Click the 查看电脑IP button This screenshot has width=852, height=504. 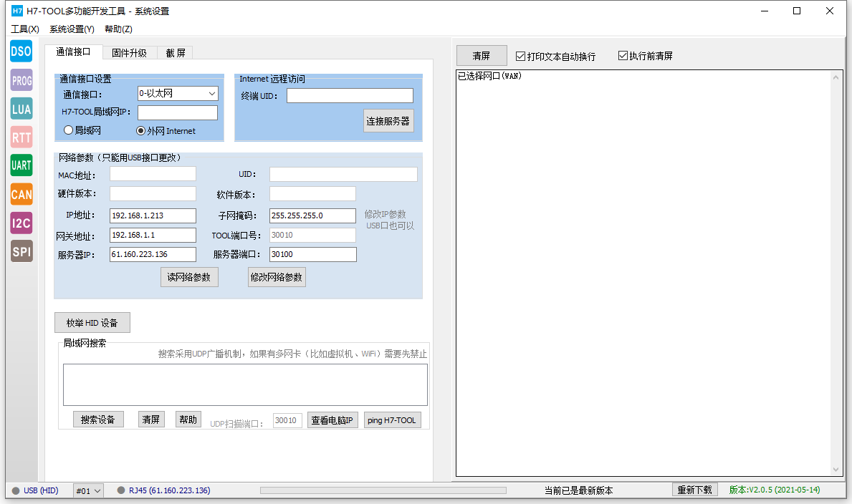[x=332, y=420]
